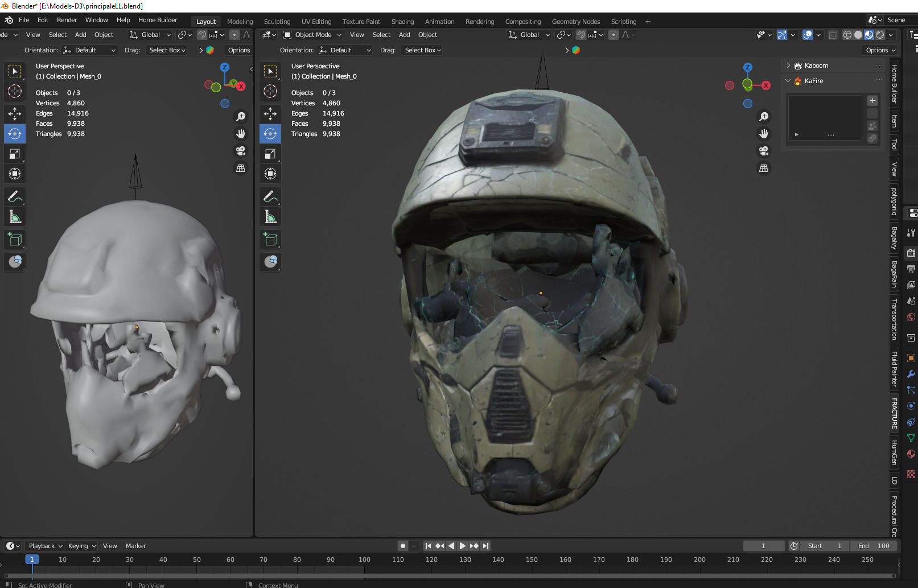Activate the Rotate tool in right viewport
Viewport: 918px width, 588px height.
point(270,134)
